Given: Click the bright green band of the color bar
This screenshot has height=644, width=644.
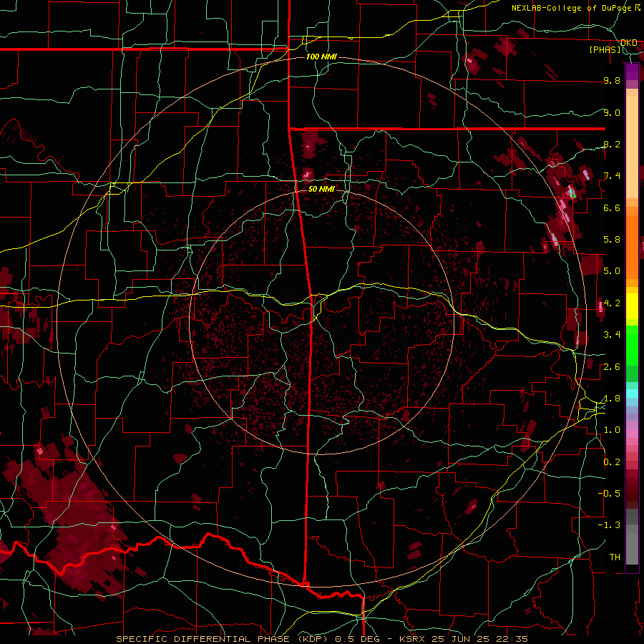Looking at the screenshot, I should coord(632,345).
